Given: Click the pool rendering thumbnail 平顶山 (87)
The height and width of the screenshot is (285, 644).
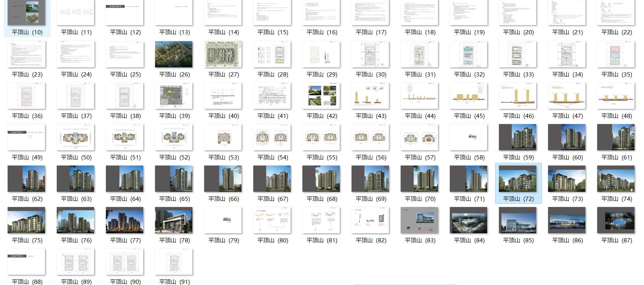Looking at the screenshot, I should point(616,220).
